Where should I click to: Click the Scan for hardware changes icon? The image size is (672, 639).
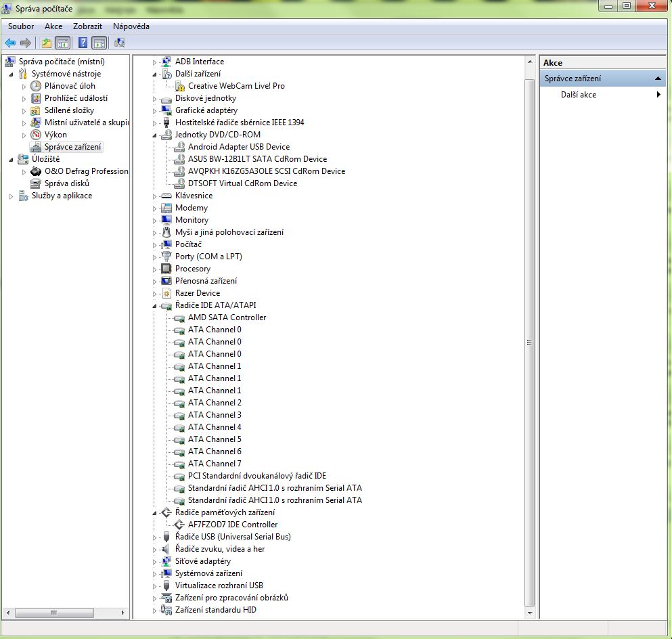pos(119,43)
